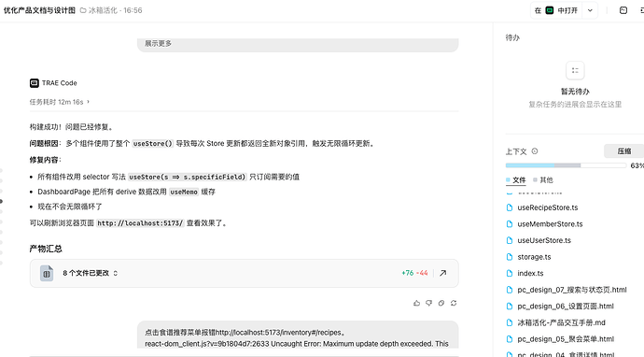Click the changed files document icon
Screen dimensions: 644x357
[x=47, y=273]
